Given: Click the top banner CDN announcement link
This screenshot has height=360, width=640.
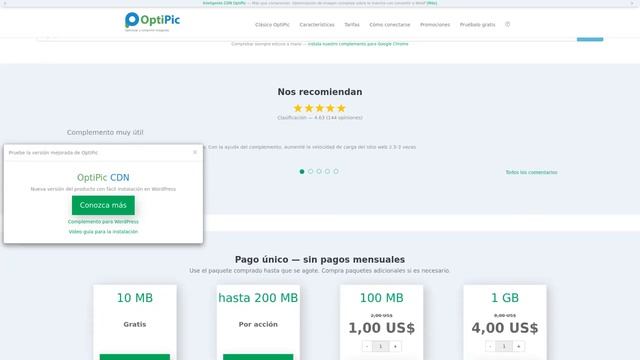Looking at the screenshot, I should 224,3.
